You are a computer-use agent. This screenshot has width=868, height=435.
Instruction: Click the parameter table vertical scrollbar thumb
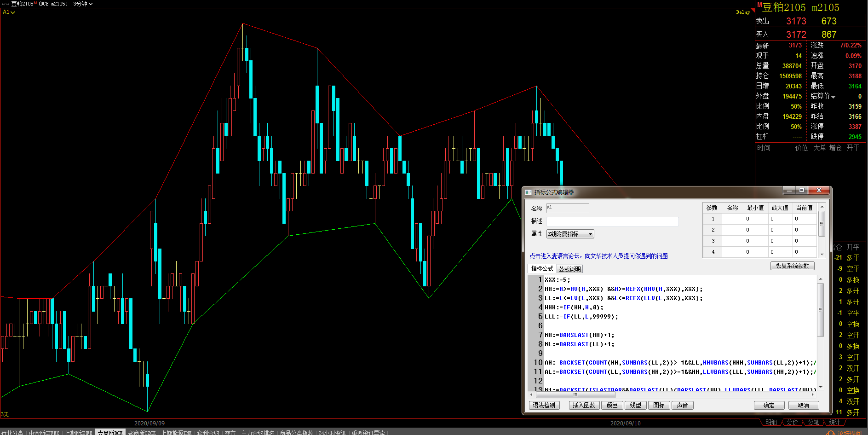click(x=822, y=224)
